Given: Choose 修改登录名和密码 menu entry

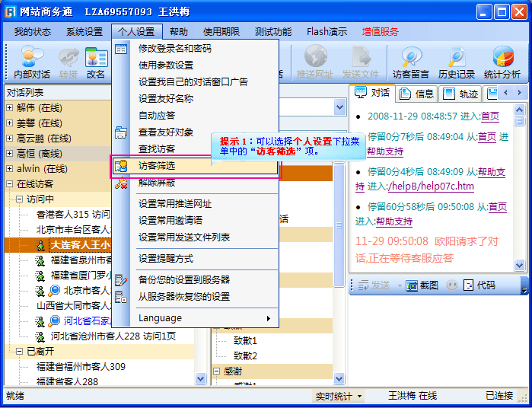Looking at the screenshot, I should (175, 48).
